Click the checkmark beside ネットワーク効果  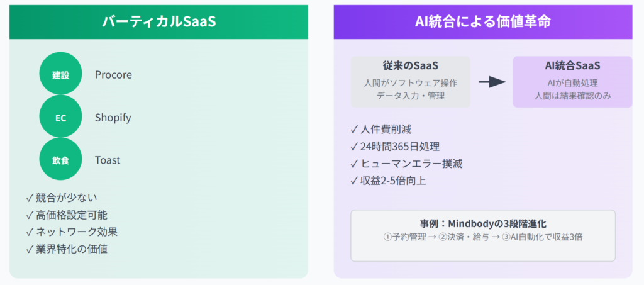[30, 232]
